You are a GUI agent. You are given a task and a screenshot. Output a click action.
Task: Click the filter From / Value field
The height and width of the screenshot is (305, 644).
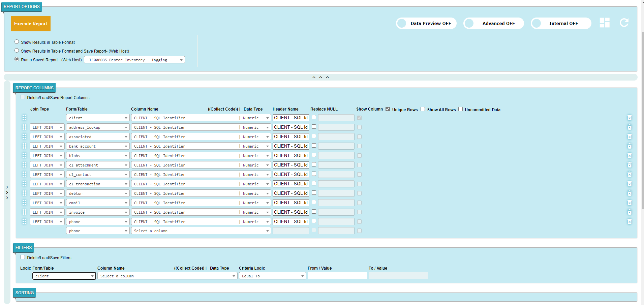pos(337,276)
